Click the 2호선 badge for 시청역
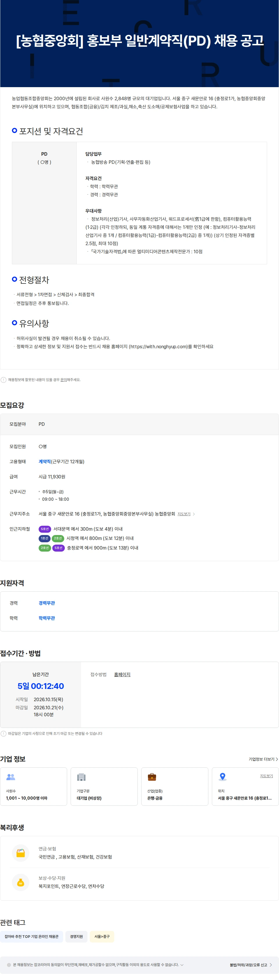This screenshot has height=980, width=279. (58, 538)
